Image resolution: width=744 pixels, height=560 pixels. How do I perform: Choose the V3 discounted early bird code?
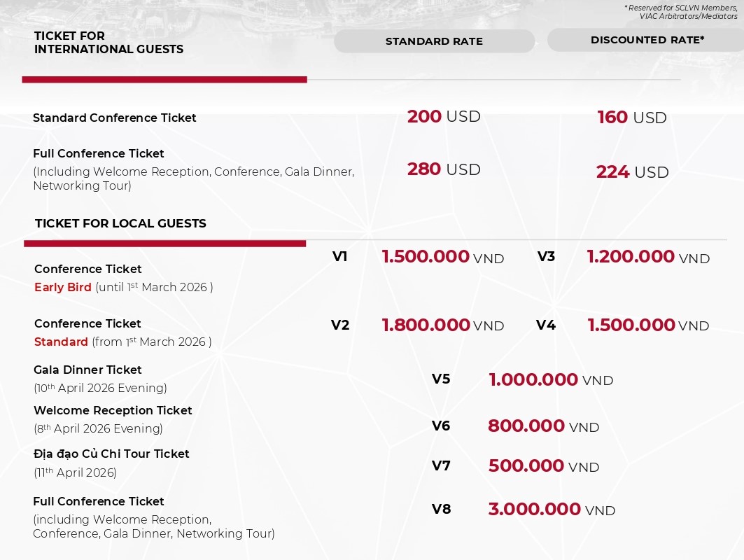pyautogui.click(x=546, y=257)
